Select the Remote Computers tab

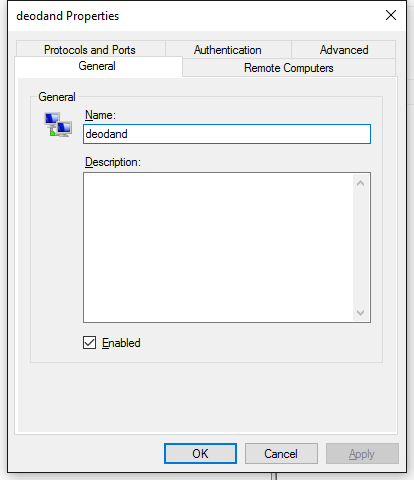(289, 68)
